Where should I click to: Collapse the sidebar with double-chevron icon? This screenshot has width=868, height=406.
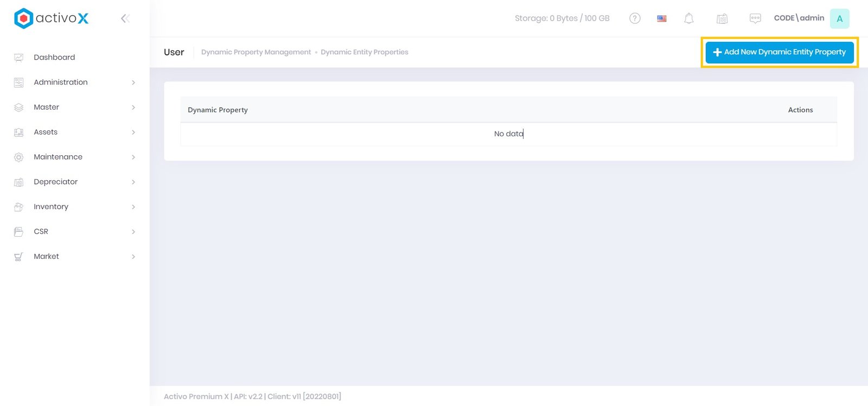coord(125,18)
